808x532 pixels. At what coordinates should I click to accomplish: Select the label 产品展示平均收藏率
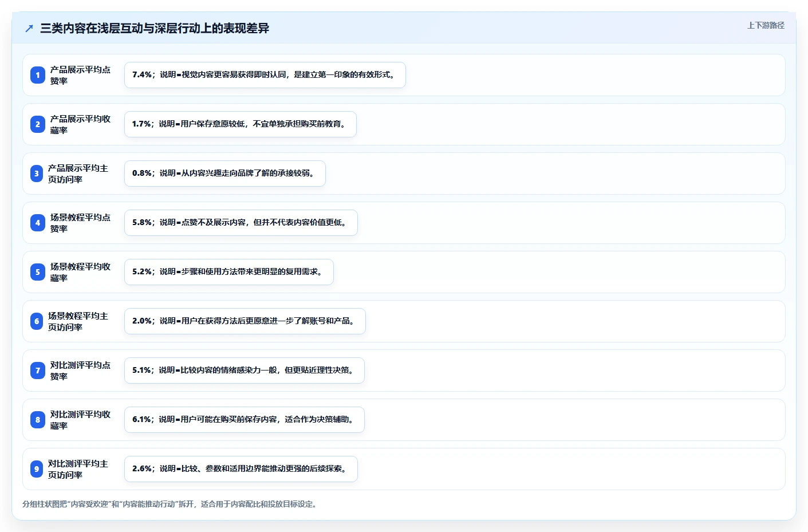tap(80, 124)
